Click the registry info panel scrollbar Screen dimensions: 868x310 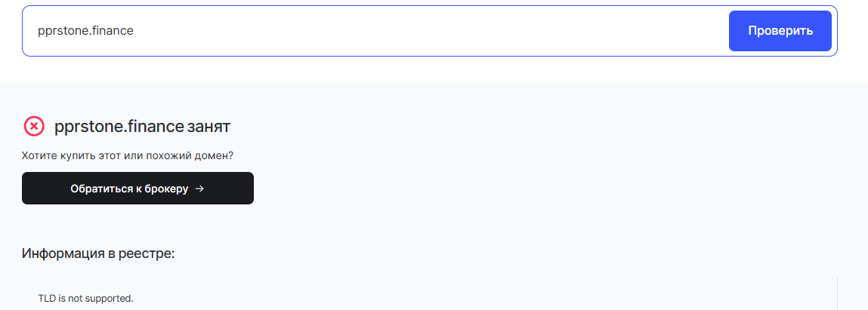click(837, 293)
